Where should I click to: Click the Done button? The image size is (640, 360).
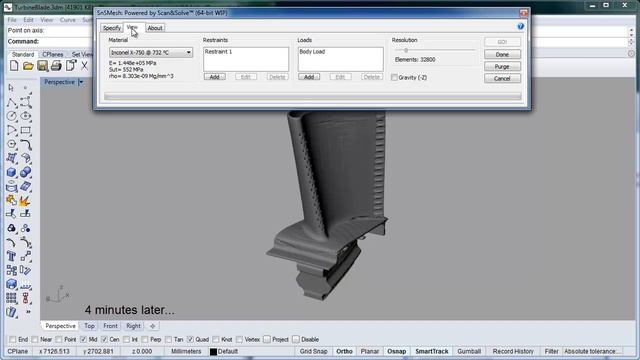[x=502, y=54]
